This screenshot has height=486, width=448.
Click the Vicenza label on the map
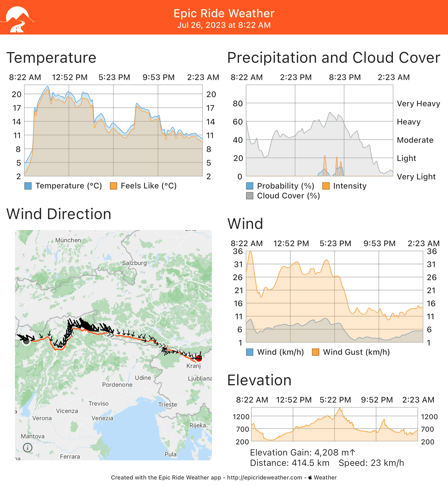67,411
